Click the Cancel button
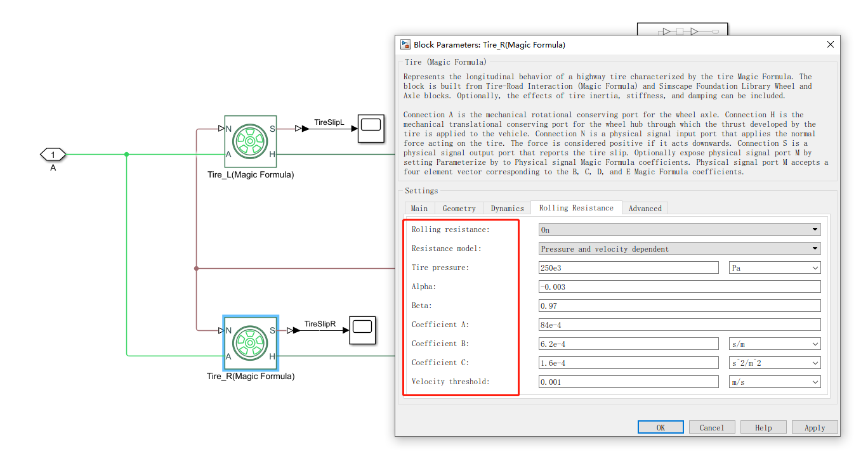Image resolution: width=868 pixels, height=452 pixels. [x=712, y=427]
